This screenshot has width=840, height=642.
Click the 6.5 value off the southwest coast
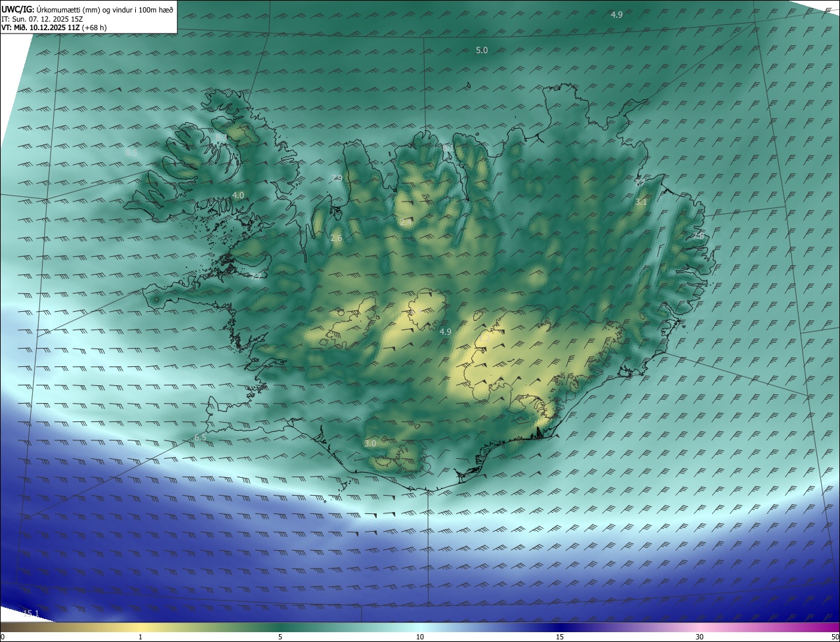click(200, 438)
